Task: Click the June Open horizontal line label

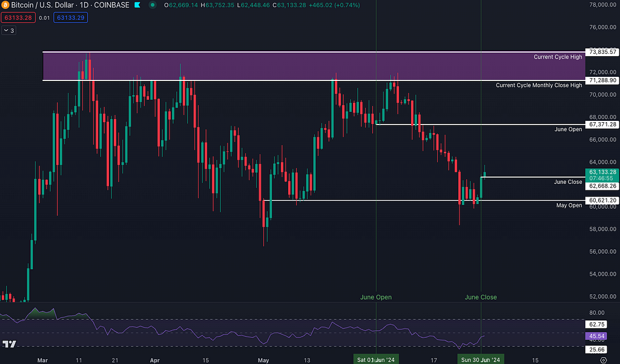Action: point(568,129)
